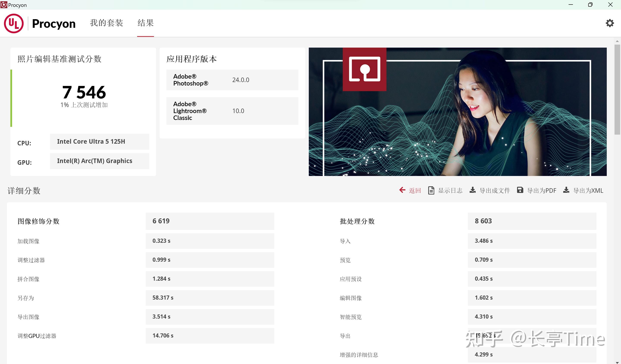Click the export-to-file download icon

472,190
